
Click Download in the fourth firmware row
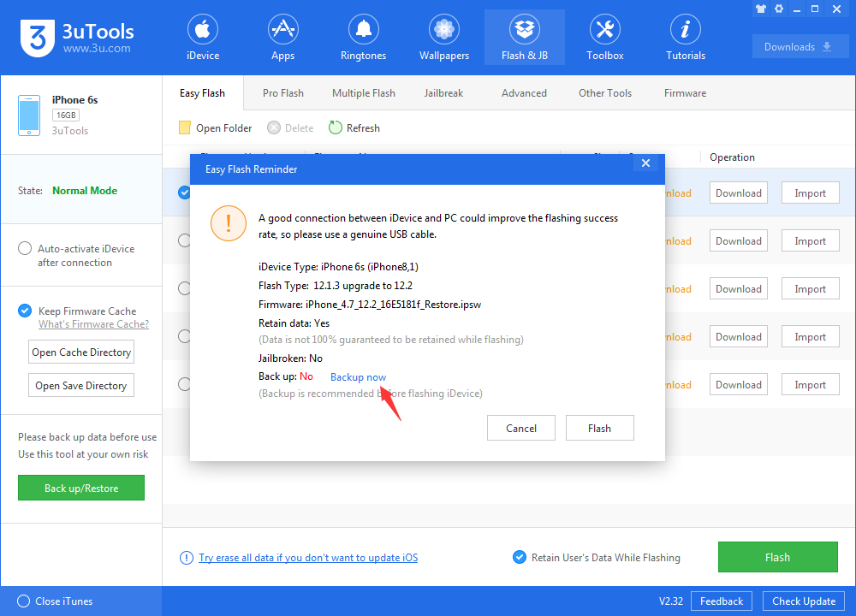pos(739,336)
